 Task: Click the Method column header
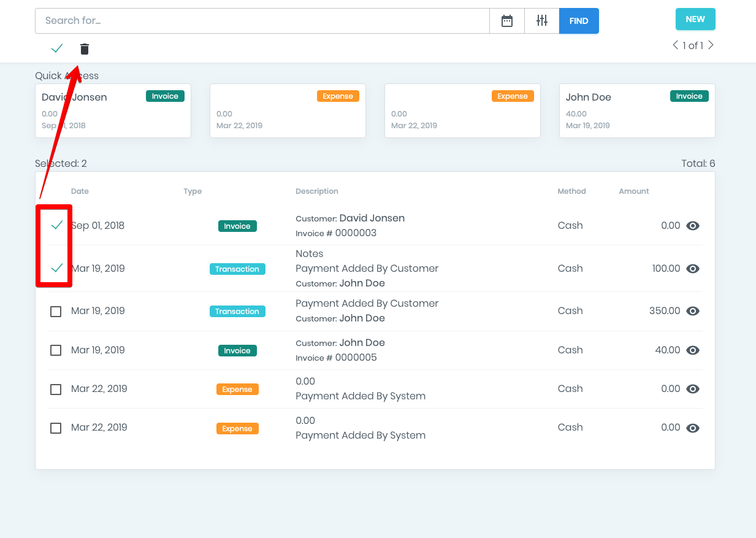(x=571, y=191)
